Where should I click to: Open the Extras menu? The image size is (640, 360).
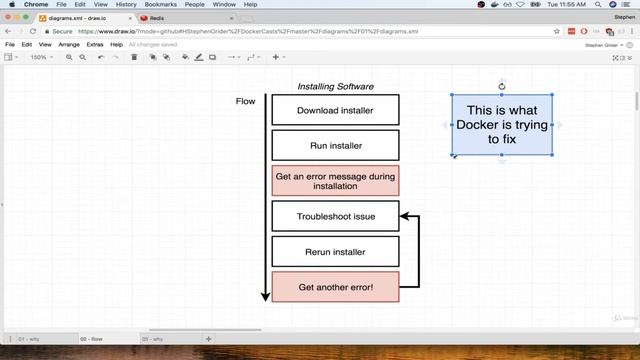click(95, 44)
